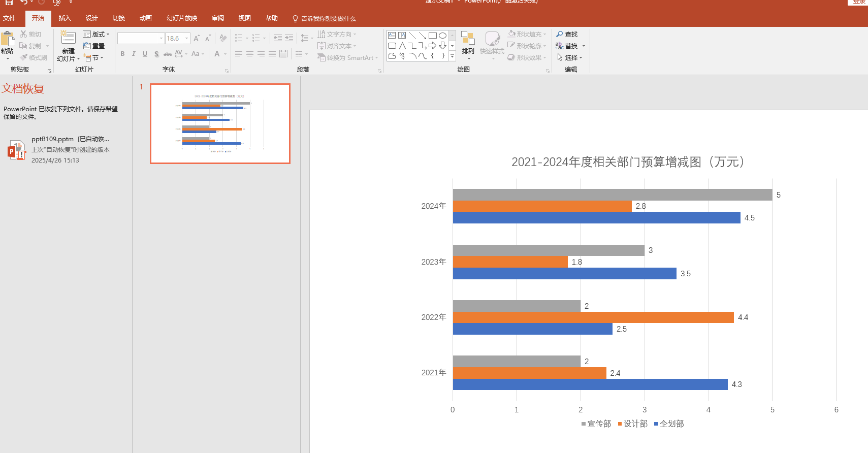Select slide 1 thumbnail in slide panel
Image resolution: width=868 pixels, height=453 pixels.
coord(220,123)
